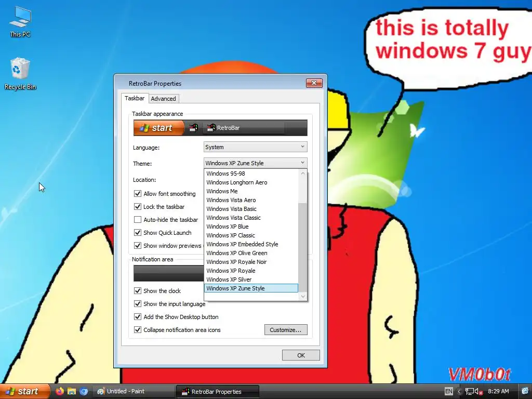The height and width of the screenshot is (399, 532).
Task: Choose Windows XP Classic theme
Action: click(x=251, y=235)
